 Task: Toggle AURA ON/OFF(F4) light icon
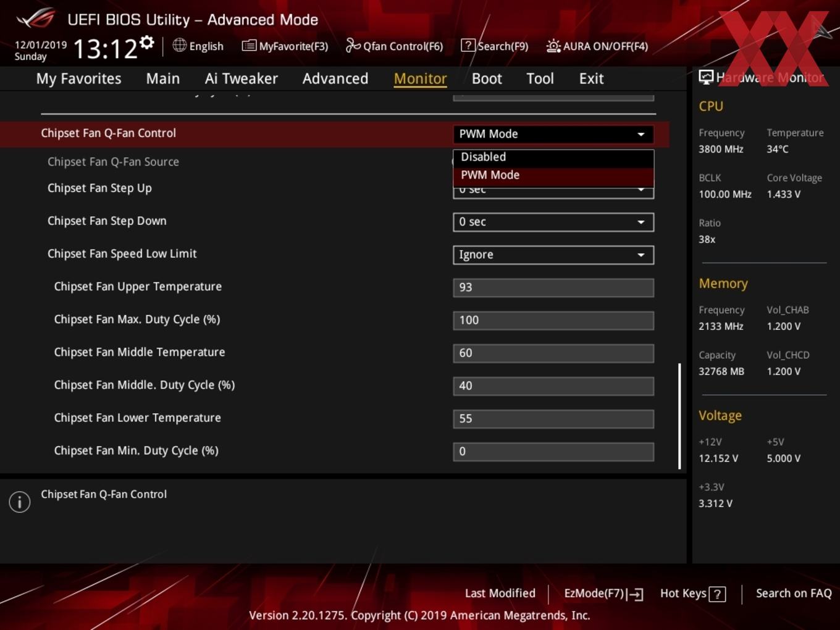553,46
